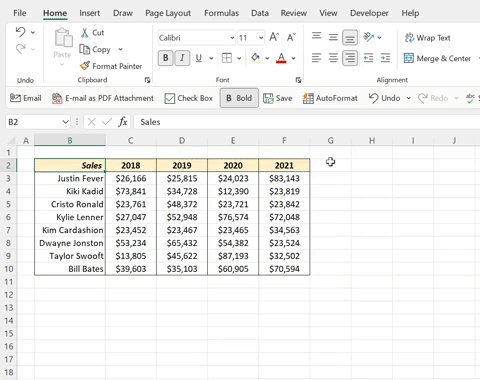Toggle ribbon Bold B button
The image size is (480, 380).
click(165, 58)
